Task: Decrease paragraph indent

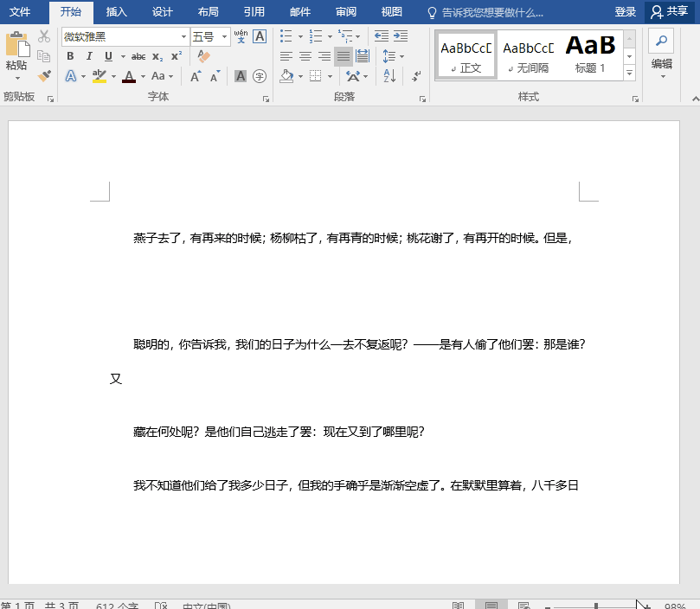Action: [382, 36]
